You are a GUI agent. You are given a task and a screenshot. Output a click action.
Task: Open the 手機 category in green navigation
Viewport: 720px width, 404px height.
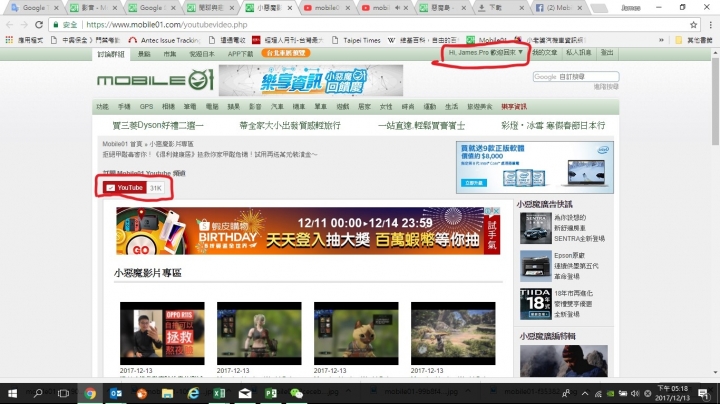124,107
